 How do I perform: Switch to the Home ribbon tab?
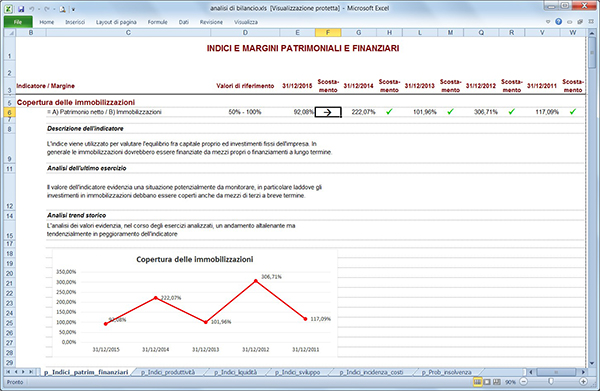click(47, 22)
